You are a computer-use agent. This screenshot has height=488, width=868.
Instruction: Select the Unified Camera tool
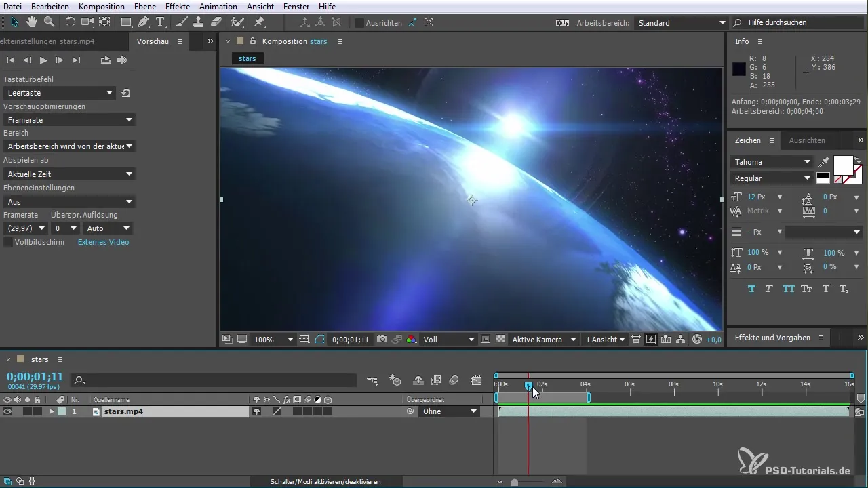(x=87, y=22)
